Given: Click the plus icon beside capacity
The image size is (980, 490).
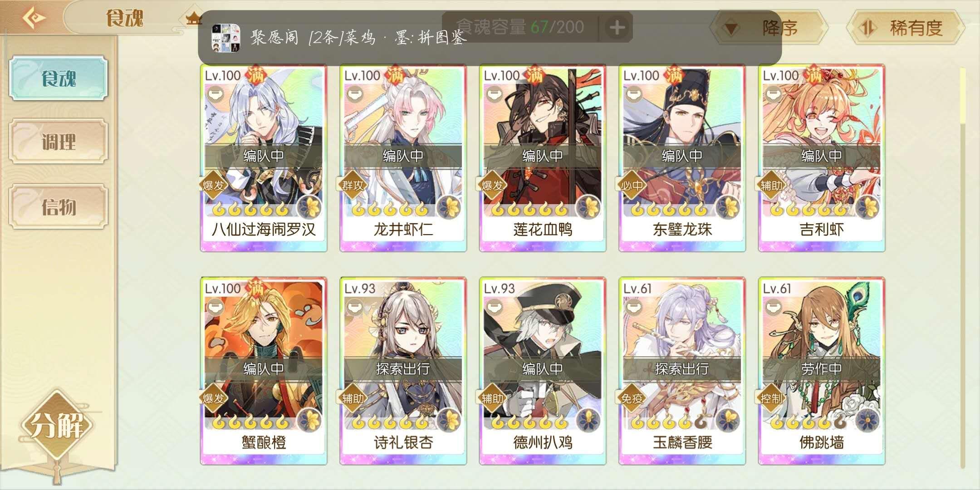Looking at the screenshot, I should click(617, 28).
